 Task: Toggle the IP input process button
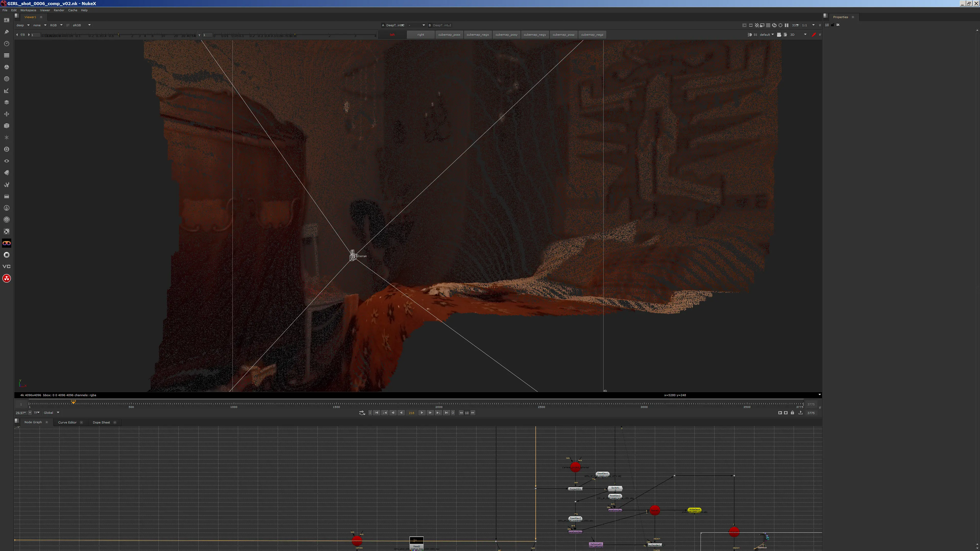pyautogui.click(x=68, y=25)
